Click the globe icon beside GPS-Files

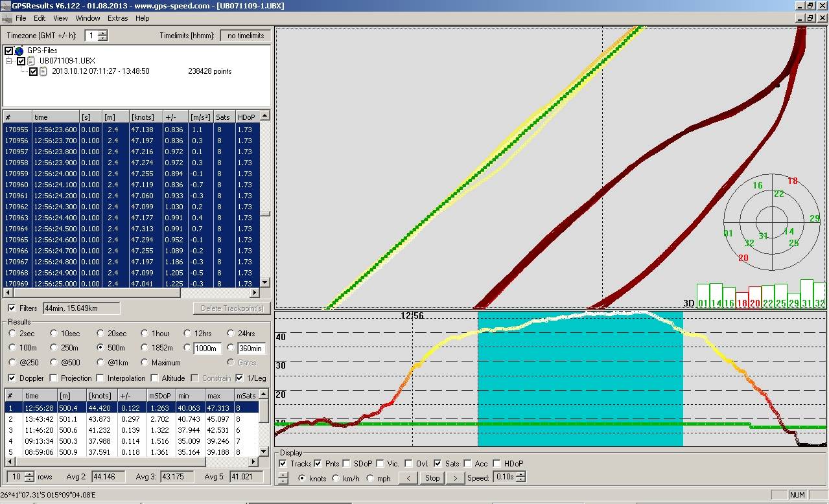[19, 51]
